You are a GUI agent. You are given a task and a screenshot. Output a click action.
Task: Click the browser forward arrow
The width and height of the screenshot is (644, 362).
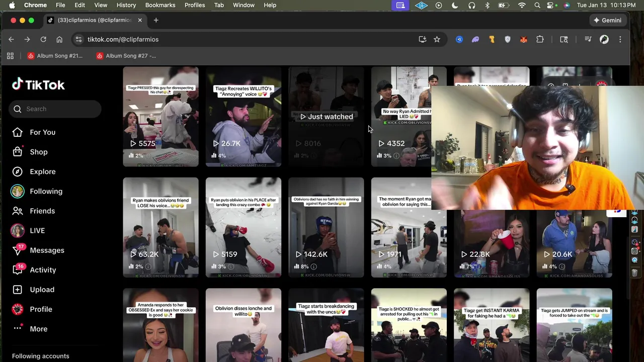point(27,39)
